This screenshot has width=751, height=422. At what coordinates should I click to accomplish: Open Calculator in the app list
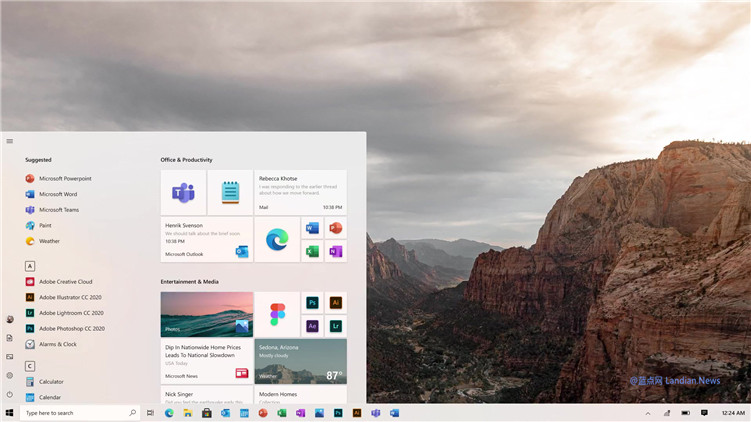(45, 382)
